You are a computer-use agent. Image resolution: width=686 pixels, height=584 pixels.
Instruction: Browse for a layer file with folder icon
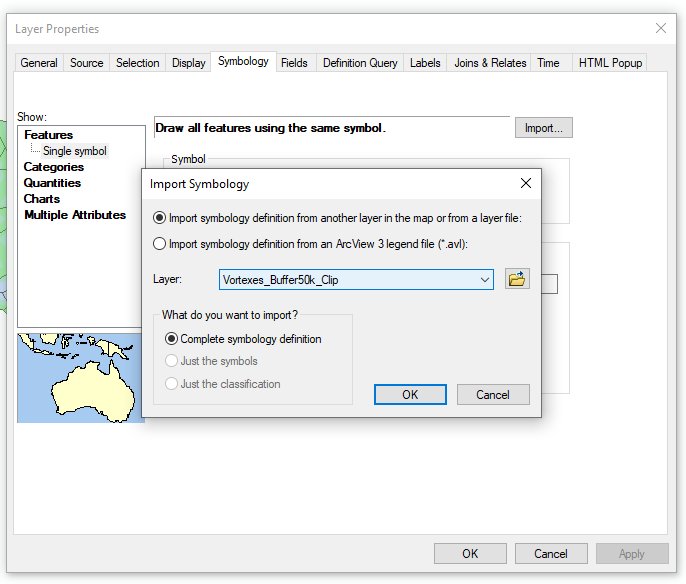(517, 279)
